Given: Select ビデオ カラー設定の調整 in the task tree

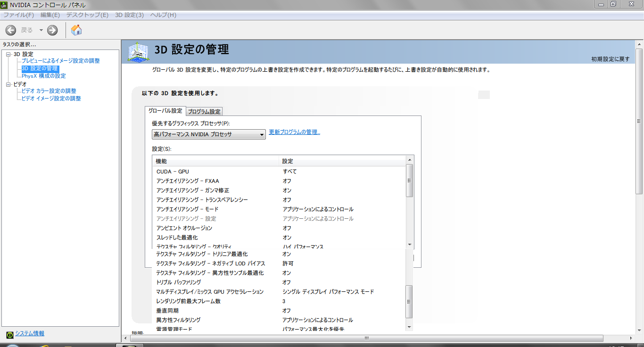Looking at the screenshot, I should 49,91.
